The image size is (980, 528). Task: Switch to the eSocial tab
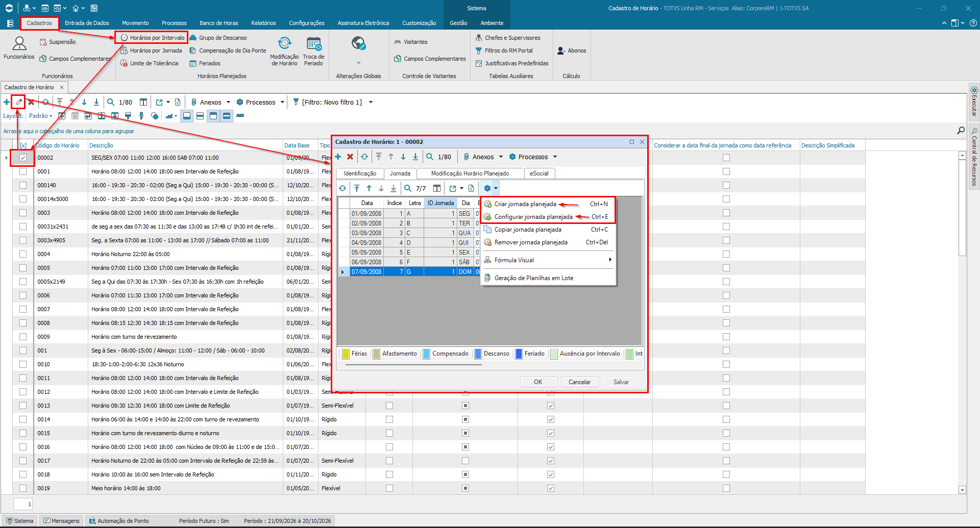539,173
